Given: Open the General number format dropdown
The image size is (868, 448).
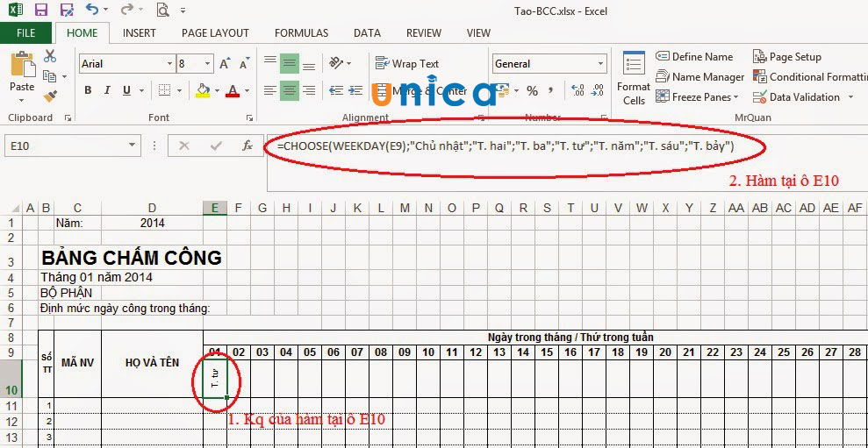Looking at the screenshot, I should click(x=601, y=64).
